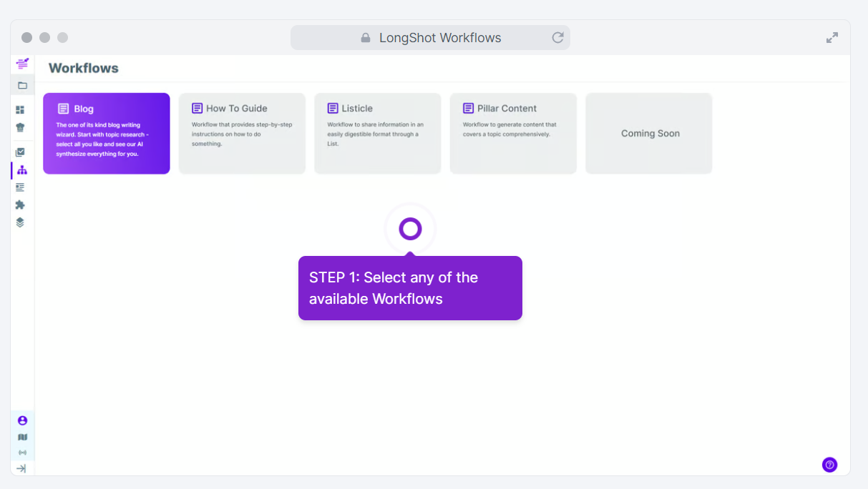Reload the page using the refresh icon
Screen dimensions: 868x489
tap(557, 38)
